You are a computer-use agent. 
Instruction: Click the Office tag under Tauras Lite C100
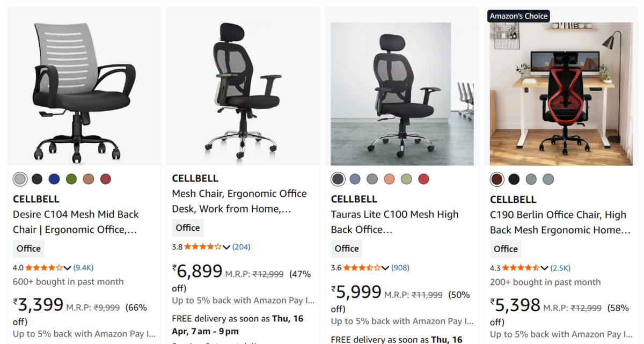coord(347,248)
